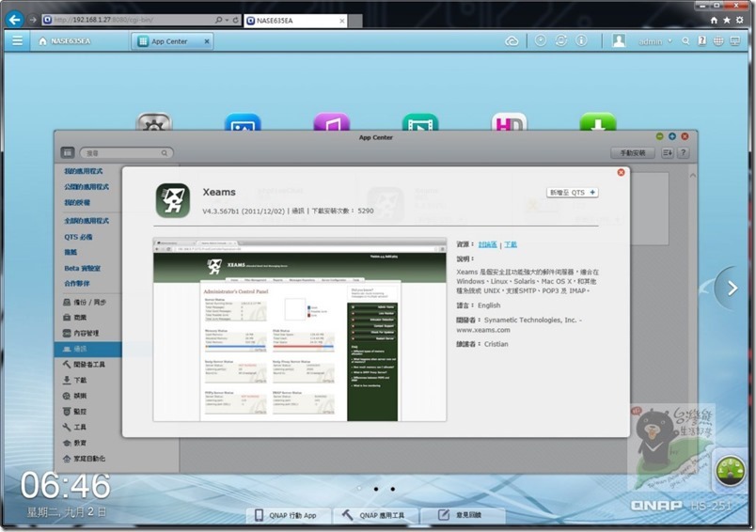This screenshot has height=532, width=756.
Task: Click the 新增至 QTS + install button
Action: [573, 193]
